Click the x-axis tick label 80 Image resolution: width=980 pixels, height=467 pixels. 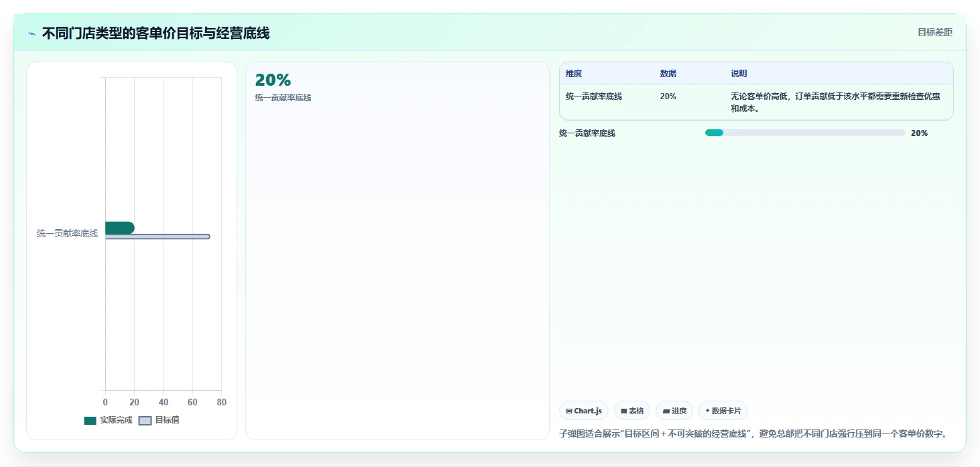coord(222,403)
